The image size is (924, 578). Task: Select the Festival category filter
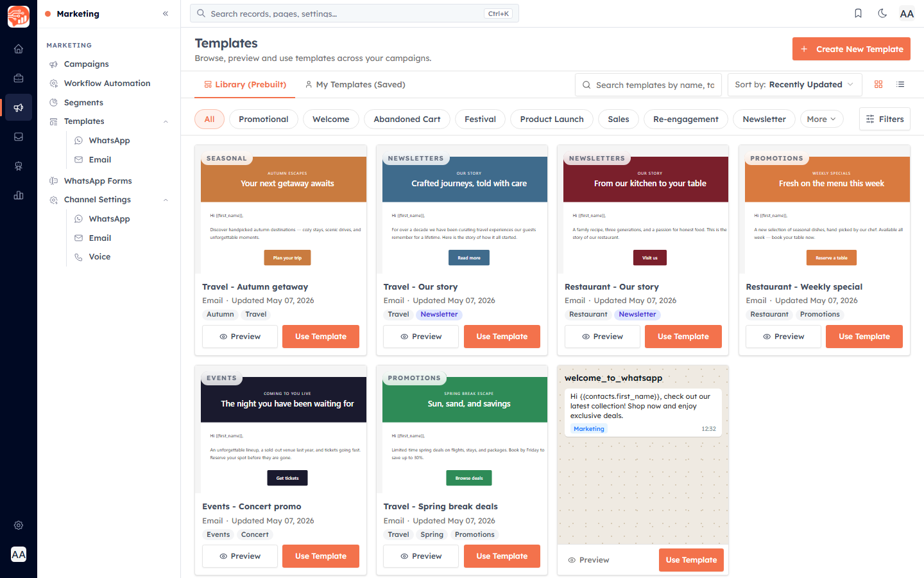click(480, 119)
